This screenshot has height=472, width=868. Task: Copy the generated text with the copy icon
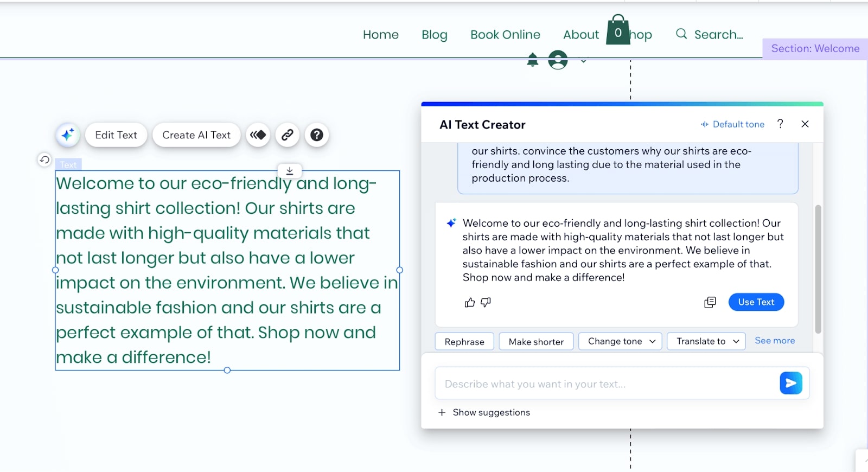pyautogui.click(x=710, y=302)
